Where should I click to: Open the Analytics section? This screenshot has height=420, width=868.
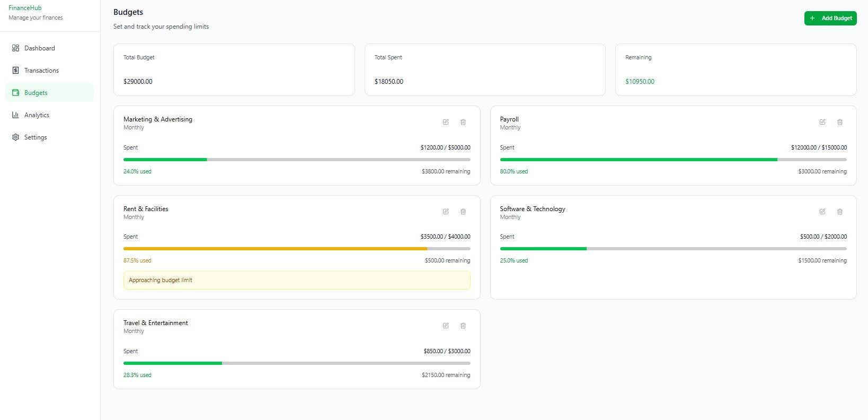[x=49, y=115]
